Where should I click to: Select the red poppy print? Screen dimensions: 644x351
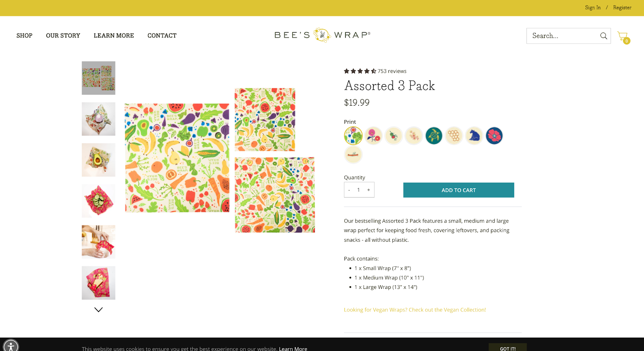click(x=494, y=135)
